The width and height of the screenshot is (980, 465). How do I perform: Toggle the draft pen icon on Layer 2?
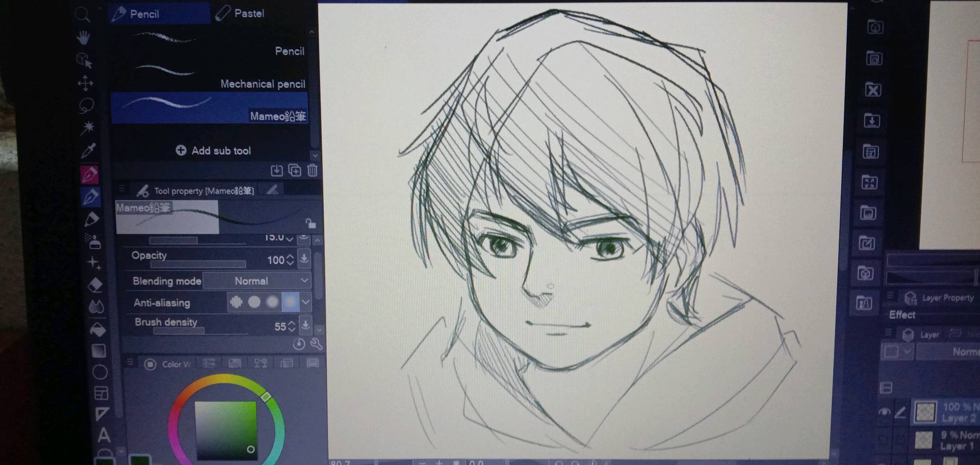(901, 412)
